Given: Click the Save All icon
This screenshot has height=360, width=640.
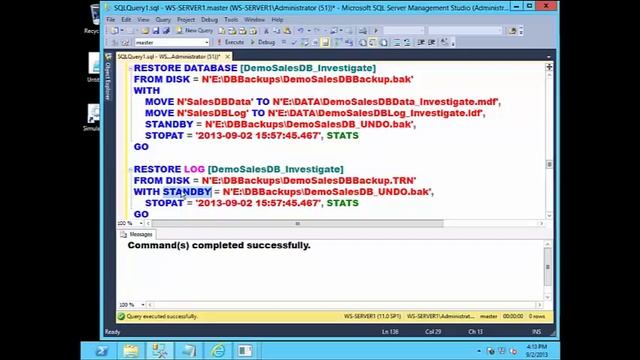Looking at the screenshot, I should point(166,31).
